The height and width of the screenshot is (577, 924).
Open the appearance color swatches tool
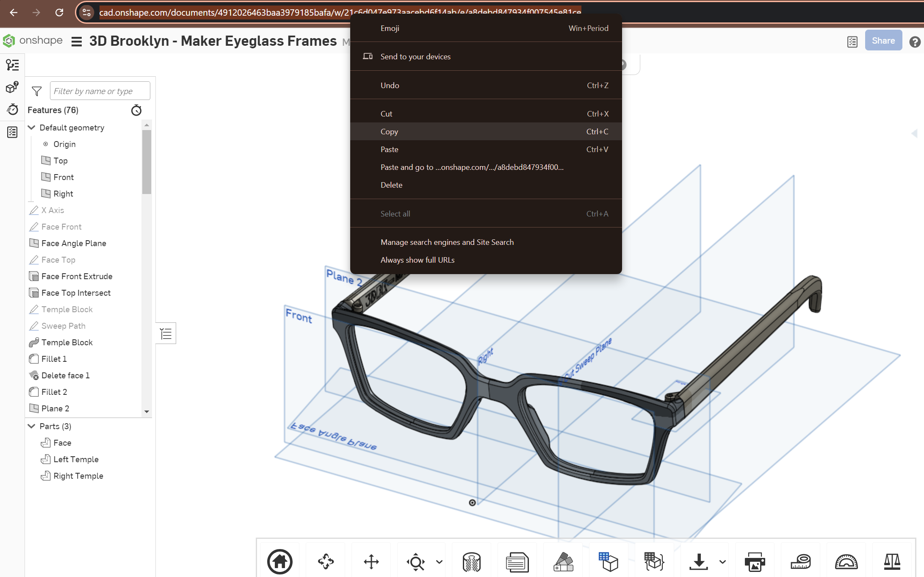pos(563,562)
